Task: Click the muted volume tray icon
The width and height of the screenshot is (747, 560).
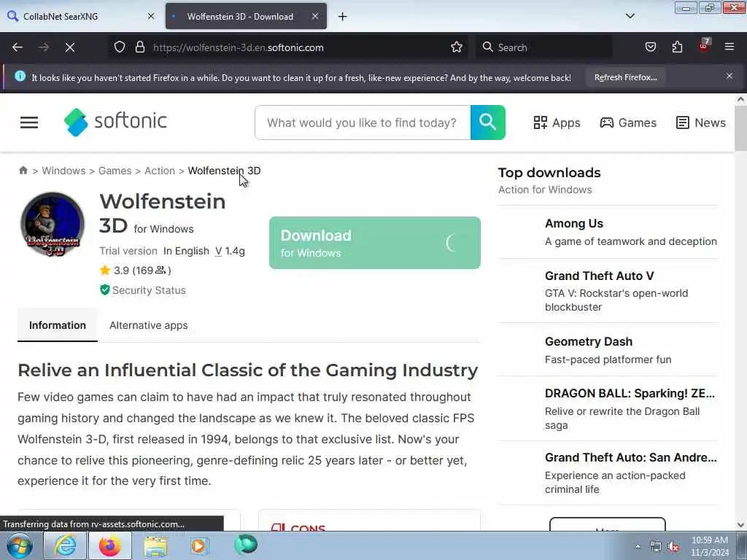Action: (673, 547)
